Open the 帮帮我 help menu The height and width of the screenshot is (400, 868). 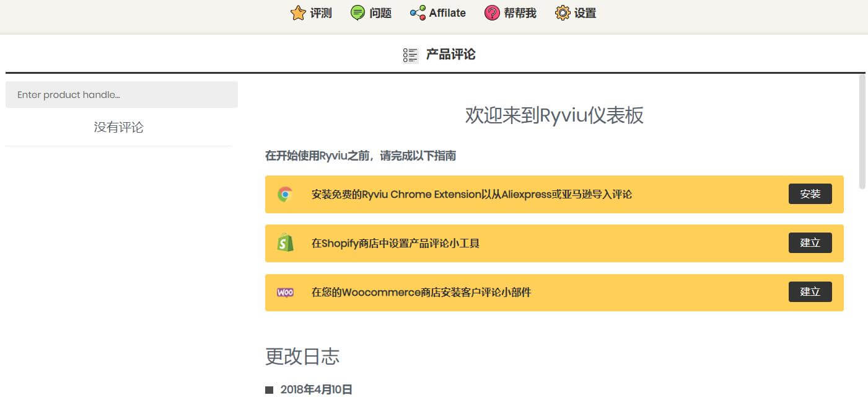pyautogui.click(x=520, y=13)
